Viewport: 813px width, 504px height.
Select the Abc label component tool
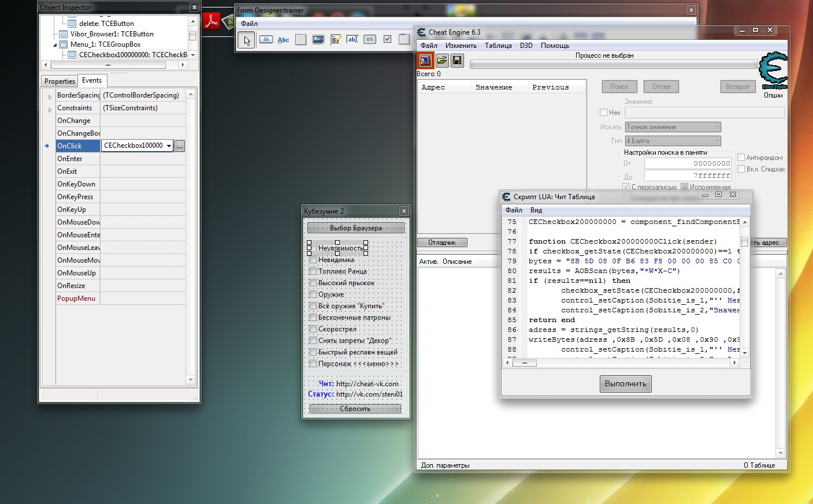tap(283, 40)
